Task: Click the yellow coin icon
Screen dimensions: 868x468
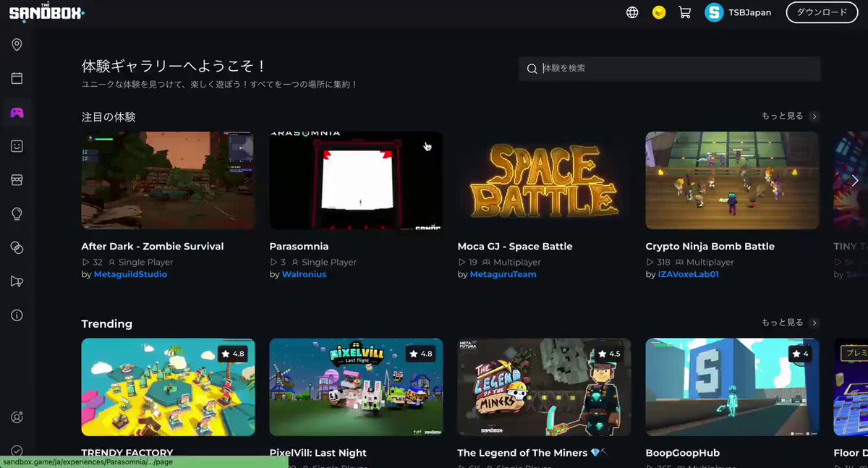Action: [658, 12]
